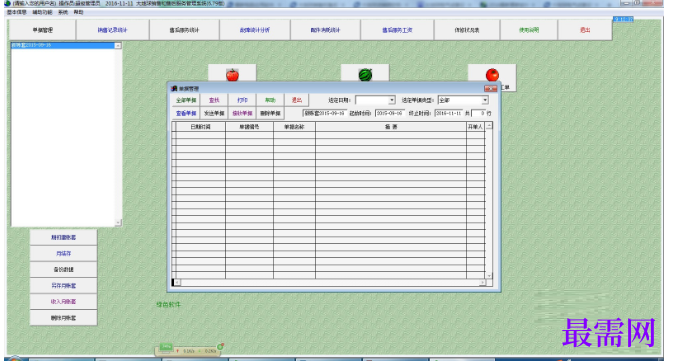
Task: Open 供货状况表 from the main toolbar
Action: [x=467, y=30]
